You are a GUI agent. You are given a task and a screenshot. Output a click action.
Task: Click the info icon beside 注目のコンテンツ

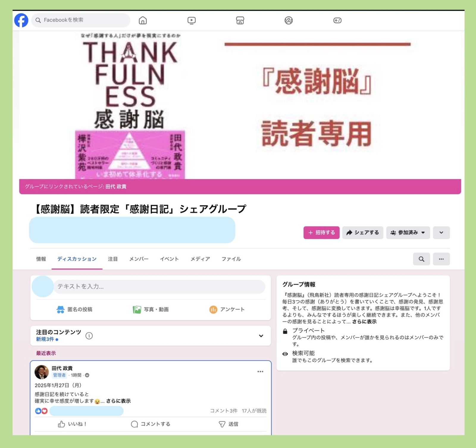click(x=89, y=336)
